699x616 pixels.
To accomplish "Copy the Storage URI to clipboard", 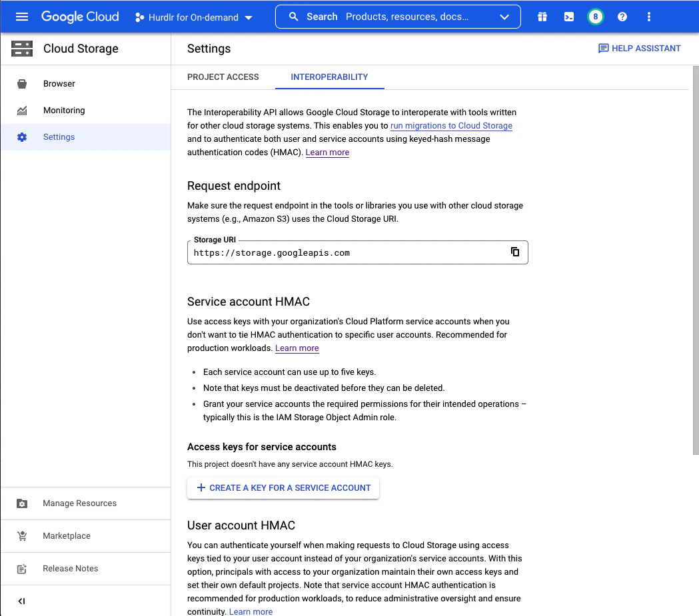I will (515, 252).
